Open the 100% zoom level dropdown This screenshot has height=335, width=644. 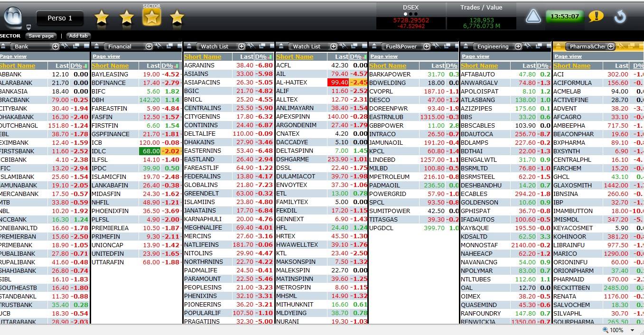pyautogui.click(x=632, y=330)
